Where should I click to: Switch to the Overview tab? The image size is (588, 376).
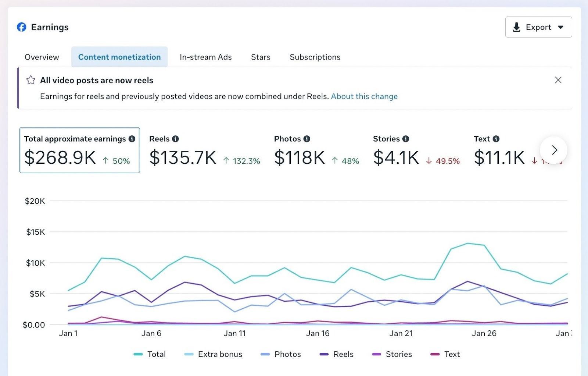(x=42, y=57)
